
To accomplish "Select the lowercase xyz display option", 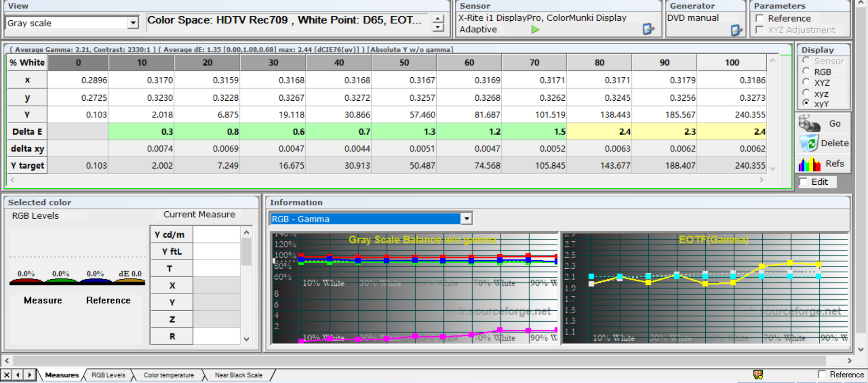I will coord(806,93).
